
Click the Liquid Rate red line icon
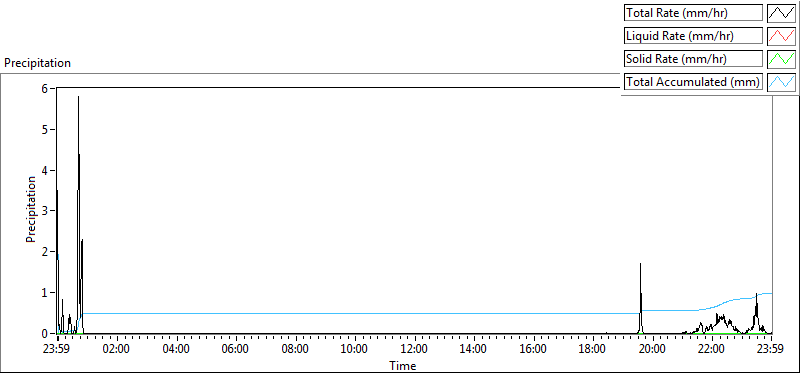coord(782,36)
